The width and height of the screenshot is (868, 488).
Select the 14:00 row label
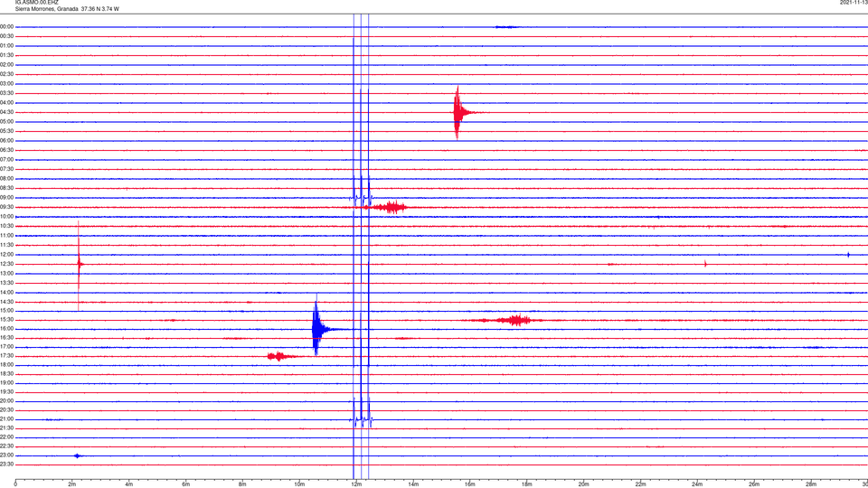pos(7,292)
